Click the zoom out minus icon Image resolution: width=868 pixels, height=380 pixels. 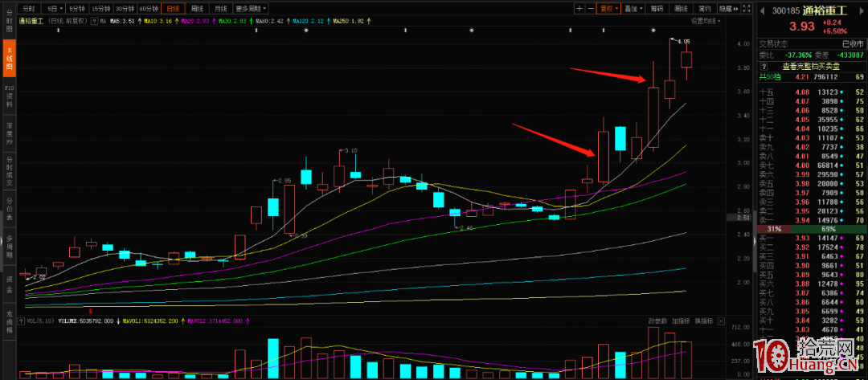[591, 8]
